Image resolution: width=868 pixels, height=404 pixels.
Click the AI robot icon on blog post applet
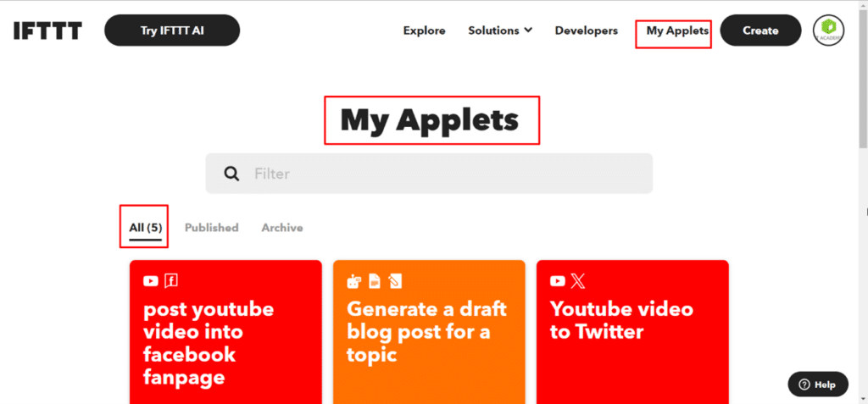click(x=353, y=281)
